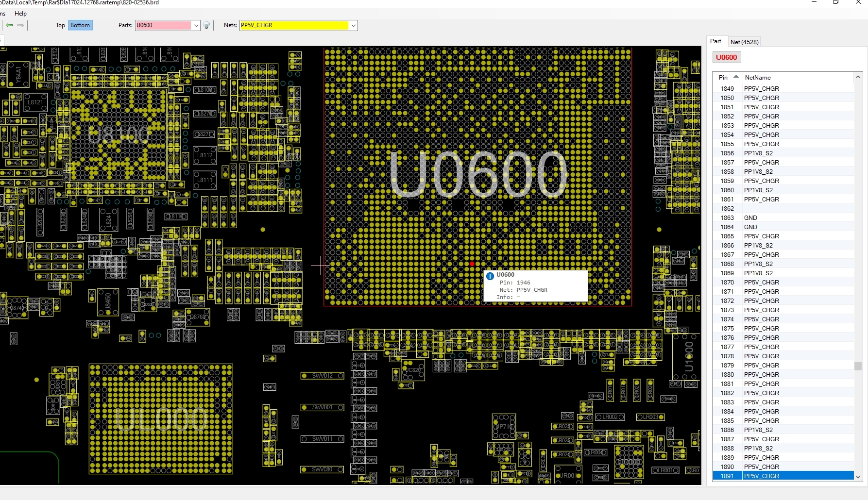Image resolution: width=868 pixels, height=500 pixels.
Task: Select pin 1856 PP1V8_S2 row
Action: click(783, 153)
